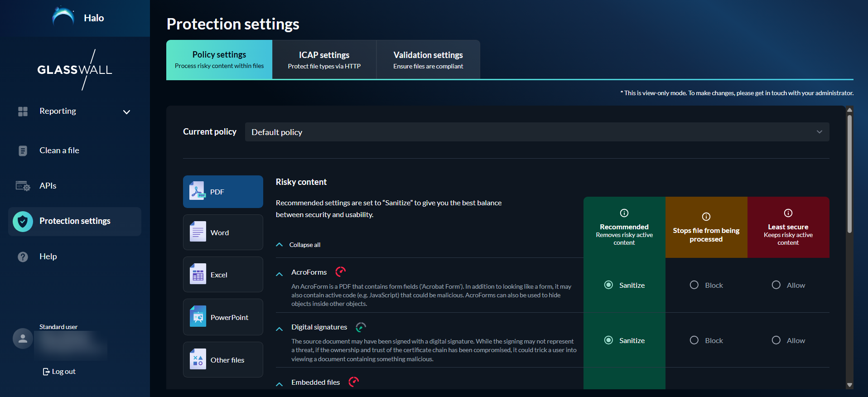
Task: Click the scrollbar down arrow
Action: pos(849,385)
